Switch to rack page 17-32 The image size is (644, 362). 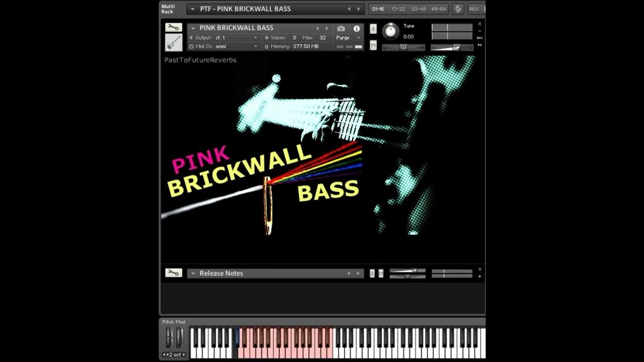pos(398,9)
